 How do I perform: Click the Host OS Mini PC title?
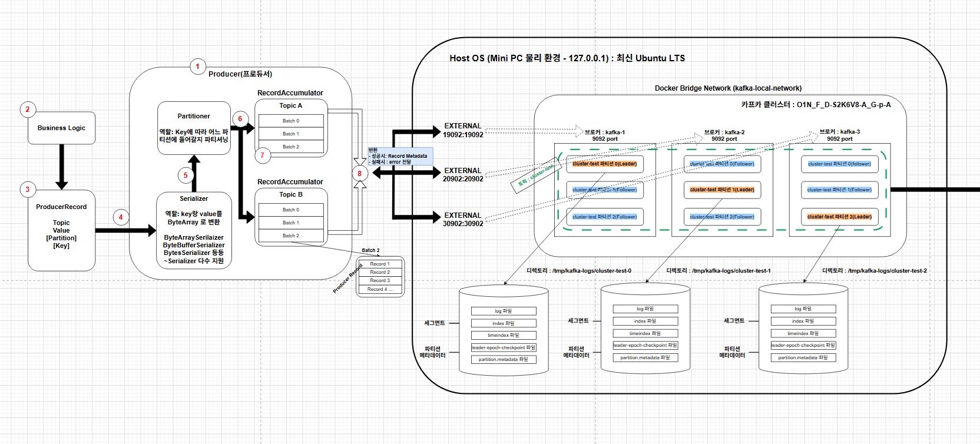[567, 58]
